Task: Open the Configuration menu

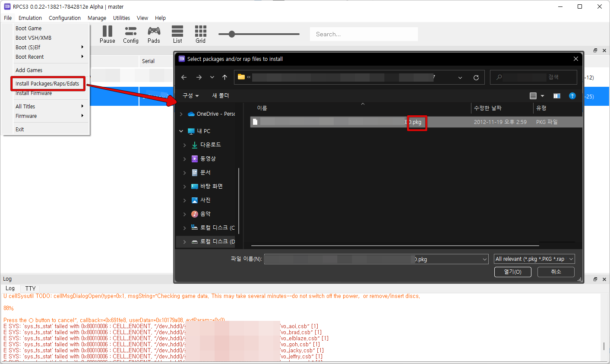Action: (65, 18)
